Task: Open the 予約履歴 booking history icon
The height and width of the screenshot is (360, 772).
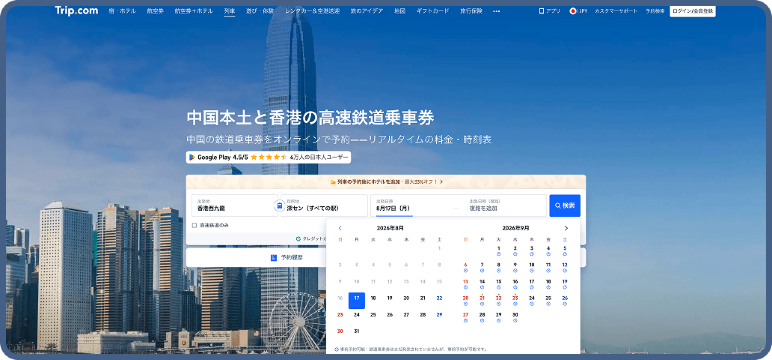Action: coord(274,258)
